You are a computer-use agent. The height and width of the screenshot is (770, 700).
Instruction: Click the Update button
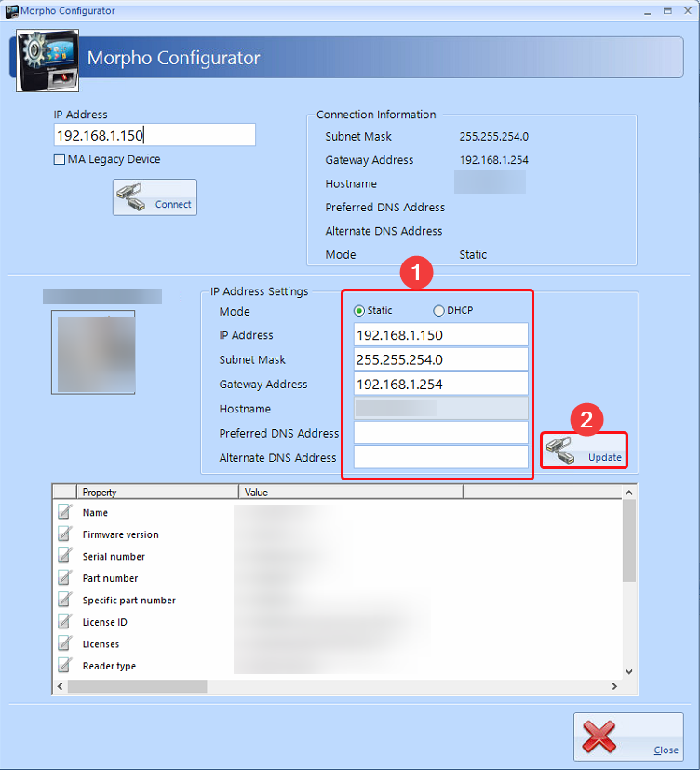(585, 451)
